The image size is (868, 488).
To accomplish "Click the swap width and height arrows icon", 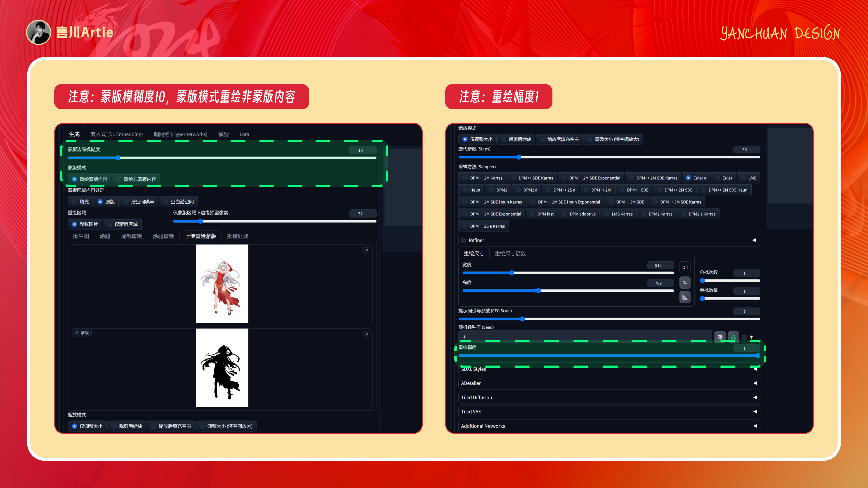I will point(685,282).
